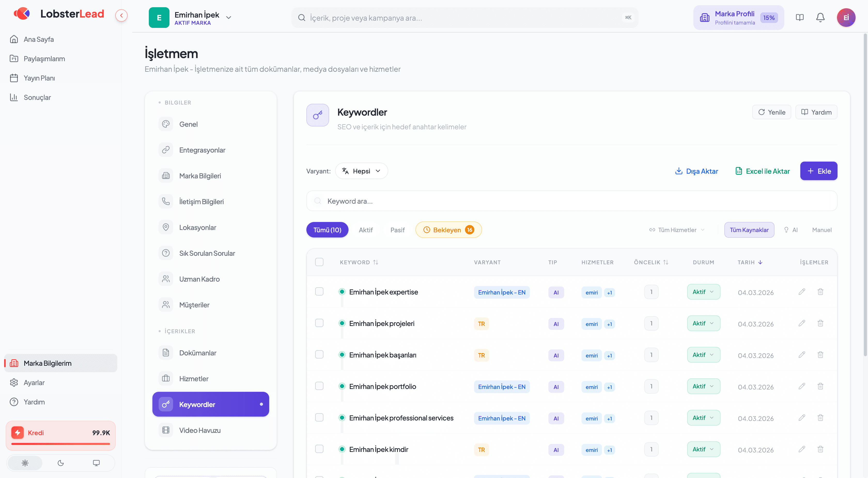868x478 pixels.
Task: Focus the global content search field
Action: [465, 18]
